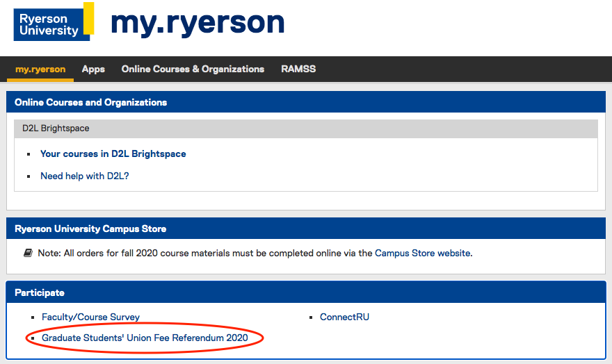Click the fall 2020 course materials note text
The height and width of the screenshot is (364, 612).
255,254
